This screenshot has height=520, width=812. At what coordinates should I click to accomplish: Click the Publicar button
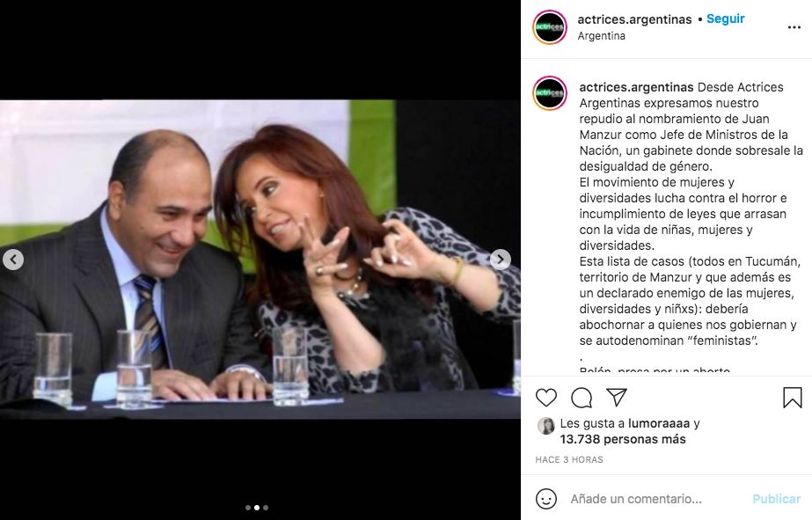pyautogui.click(x=776, y=499)
